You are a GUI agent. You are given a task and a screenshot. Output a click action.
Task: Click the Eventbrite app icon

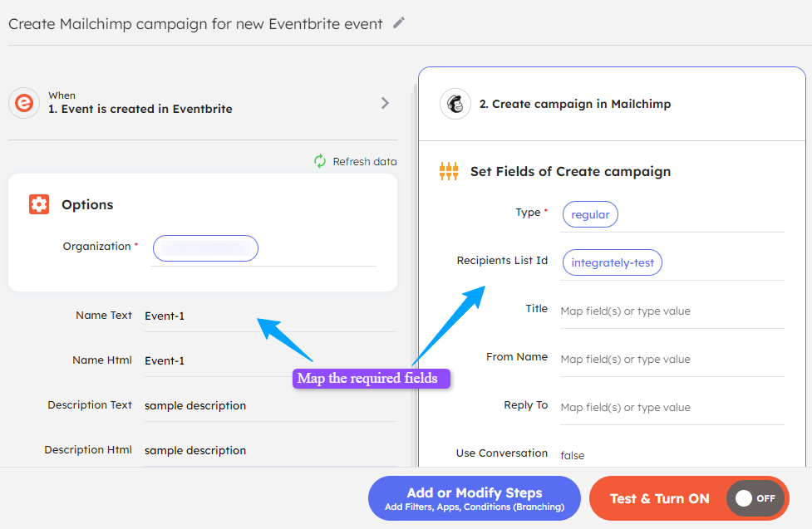pyautogui.click(x=25, y=103)
